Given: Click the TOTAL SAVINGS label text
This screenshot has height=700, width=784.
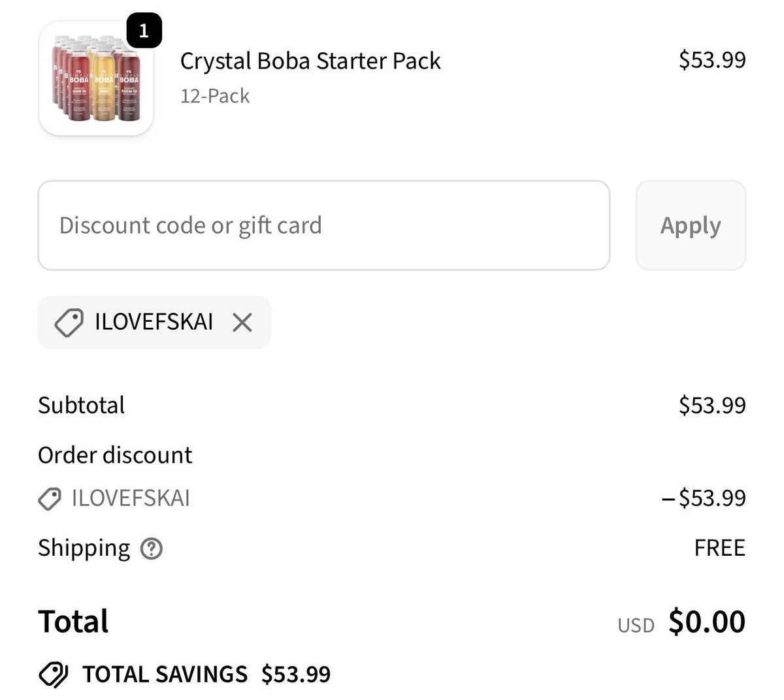Looking at the screenshot, I should (x=165, y=675).
